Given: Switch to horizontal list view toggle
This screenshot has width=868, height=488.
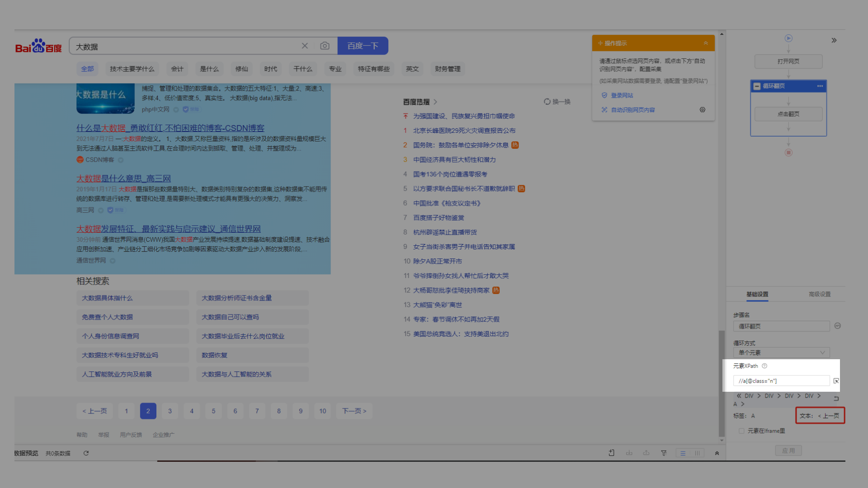Looking at the screenshot, I should click(x=683, y=453).
